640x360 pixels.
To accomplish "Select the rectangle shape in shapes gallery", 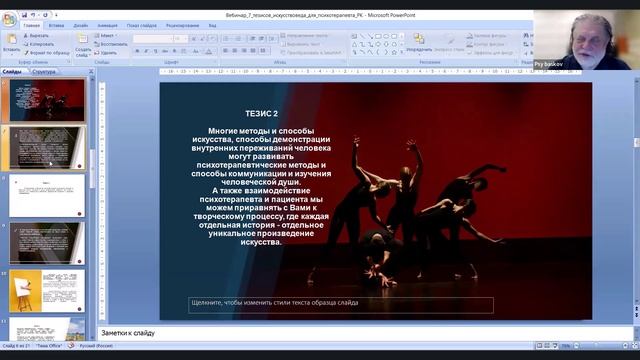I will (378, 36).
